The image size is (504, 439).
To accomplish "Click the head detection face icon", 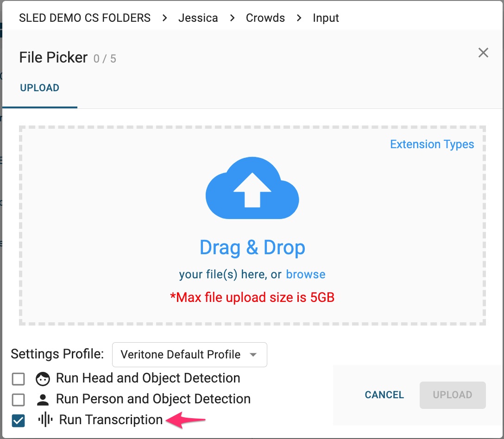I will (43, 379).
